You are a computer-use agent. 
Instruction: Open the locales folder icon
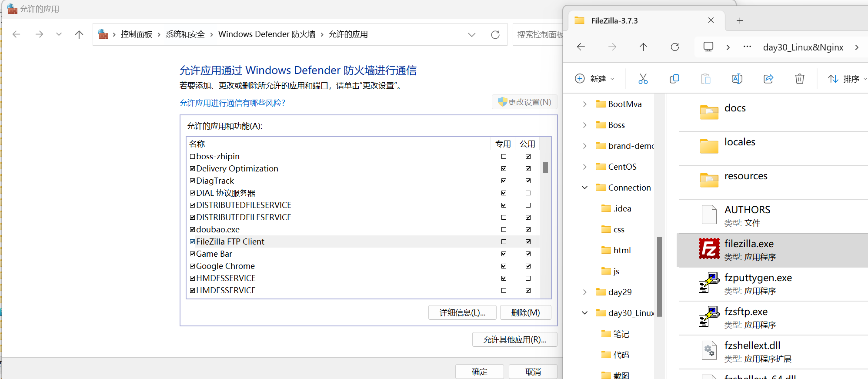709,146
